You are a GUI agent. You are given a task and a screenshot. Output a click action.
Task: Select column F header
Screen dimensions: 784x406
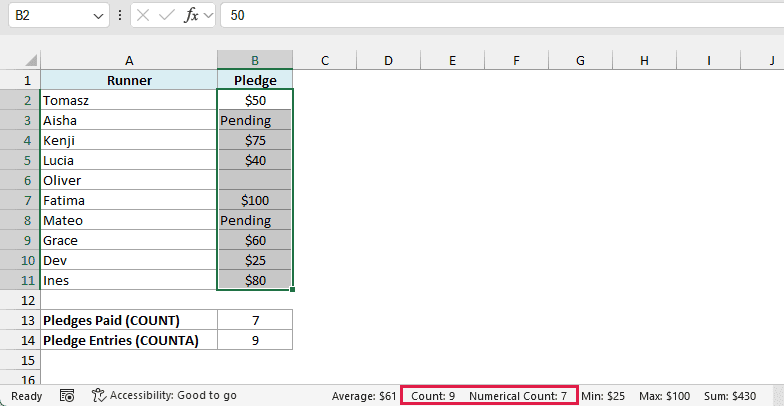516,61
